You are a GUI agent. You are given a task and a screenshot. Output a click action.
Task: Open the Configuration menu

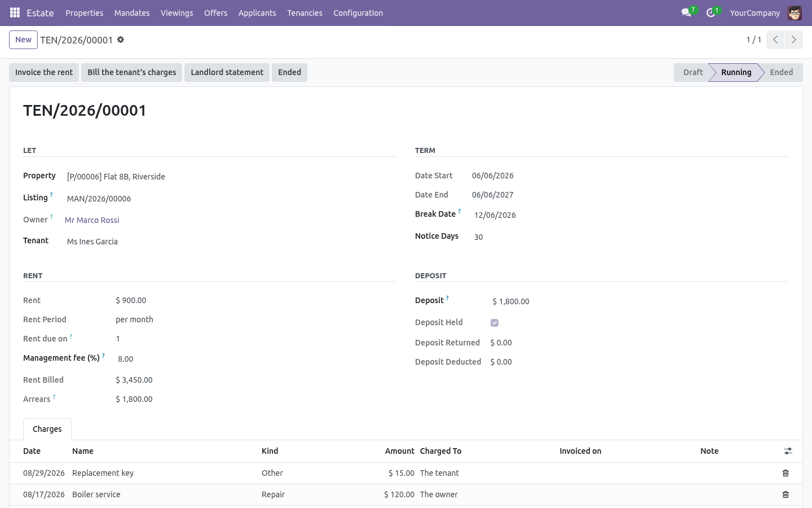click(358, 12)
